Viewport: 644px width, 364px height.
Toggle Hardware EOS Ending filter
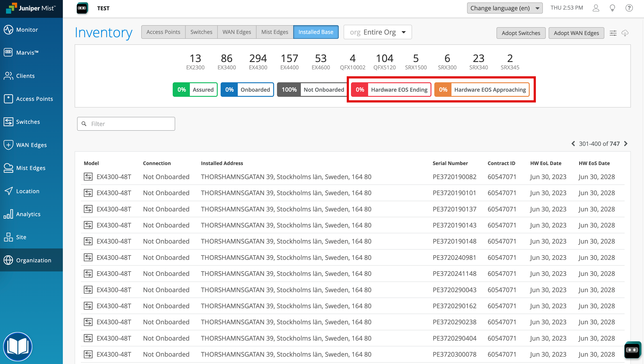391,90
